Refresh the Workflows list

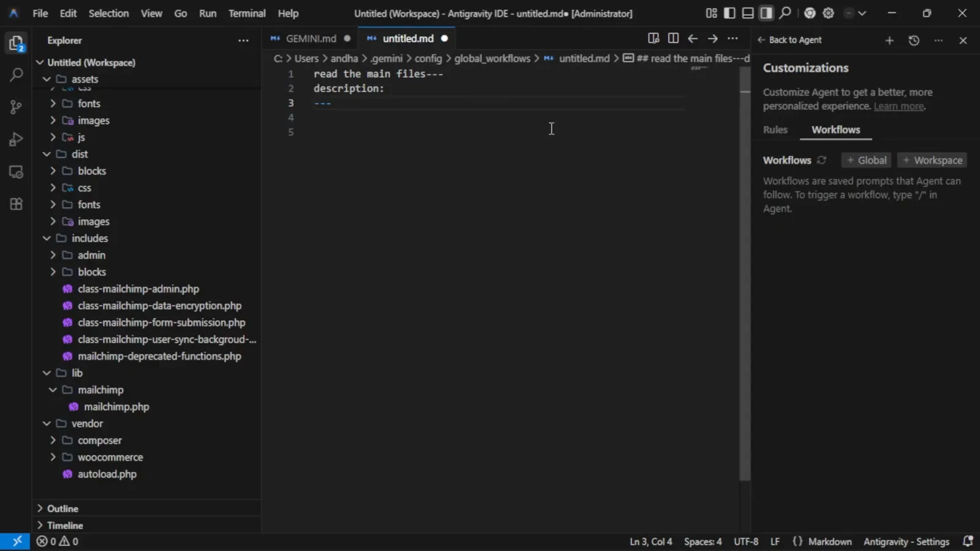[x=822, y=160]
